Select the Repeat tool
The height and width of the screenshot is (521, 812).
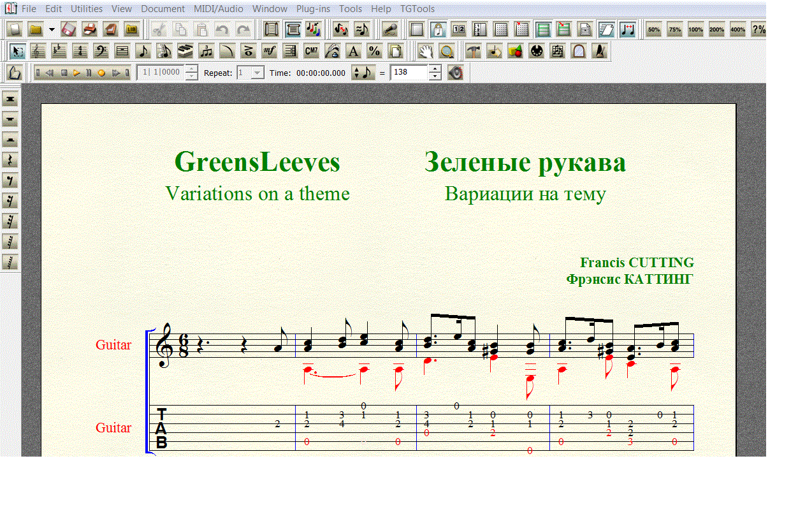[x=291, y=51]
